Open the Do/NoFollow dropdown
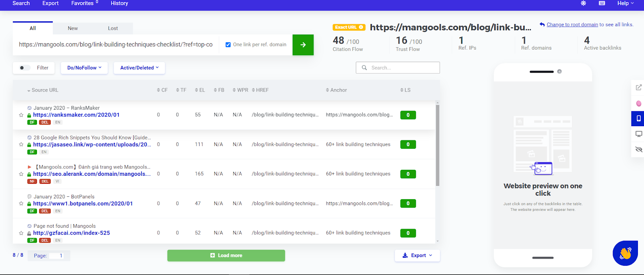The image size is (644, 275). click(84, 68)
